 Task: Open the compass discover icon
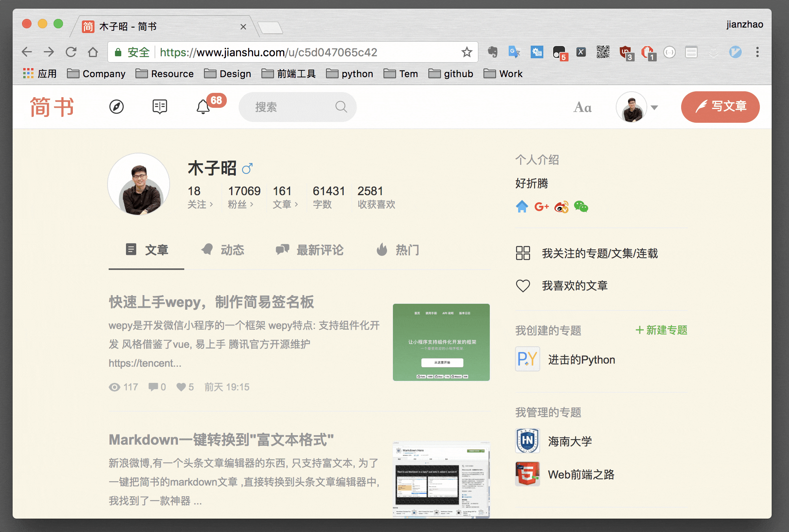[x=117, y=107]
